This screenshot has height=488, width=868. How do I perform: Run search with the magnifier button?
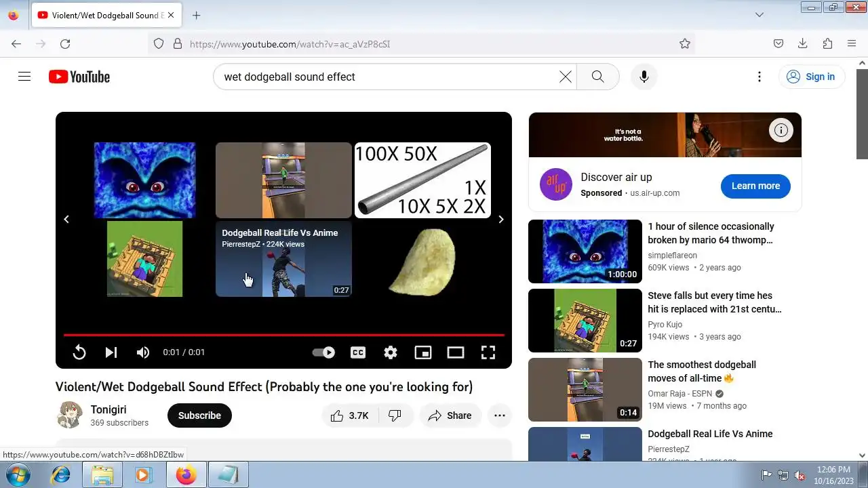pyautogui.click(x=597, y=77)
